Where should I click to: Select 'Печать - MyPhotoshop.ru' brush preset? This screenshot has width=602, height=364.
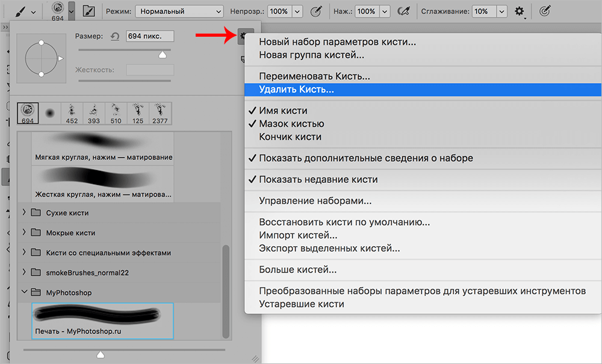[x=102, y=321]
